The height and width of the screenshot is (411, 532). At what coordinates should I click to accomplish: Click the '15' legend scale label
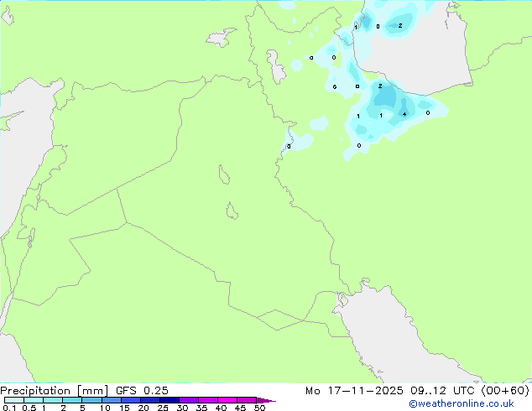pyautogui.click(x=124, y=408)
